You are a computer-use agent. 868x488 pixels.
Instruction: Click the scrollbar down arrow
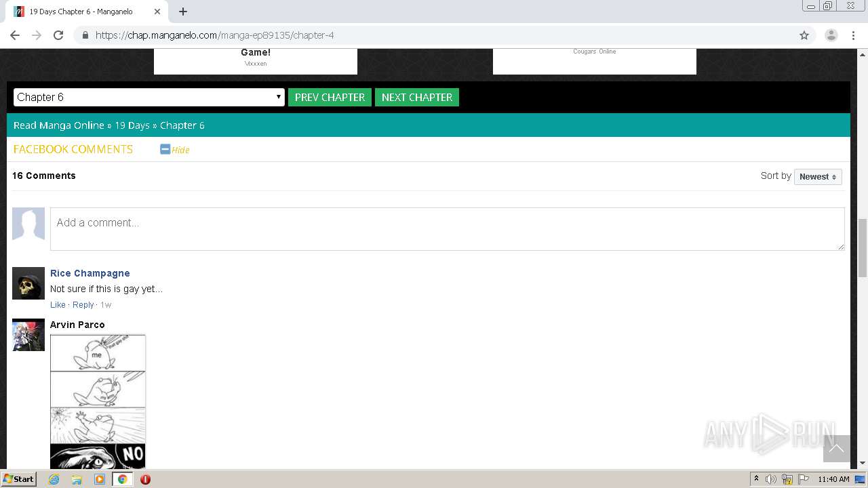tap(863, 464)
